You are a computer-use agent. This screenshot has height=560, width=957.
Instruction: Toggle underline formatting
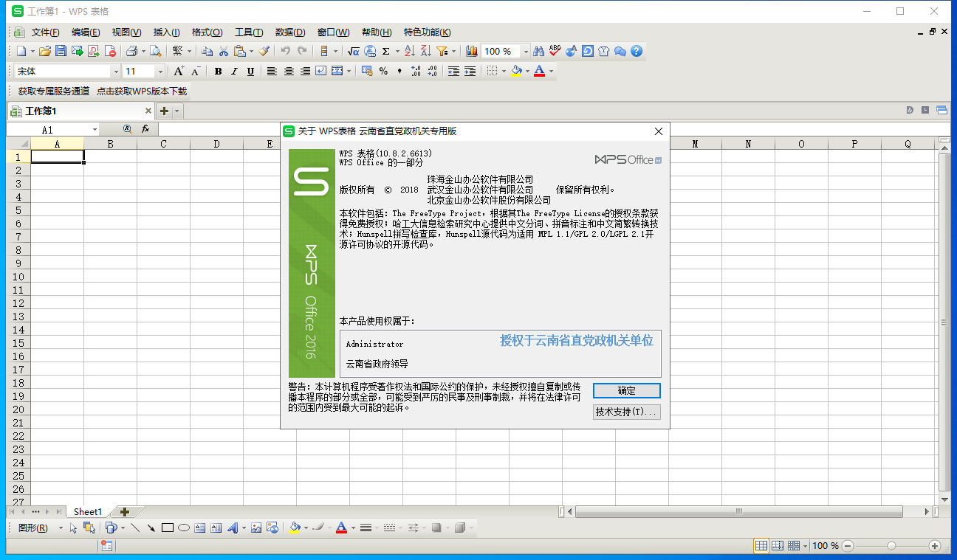click(x=250, y=72)
